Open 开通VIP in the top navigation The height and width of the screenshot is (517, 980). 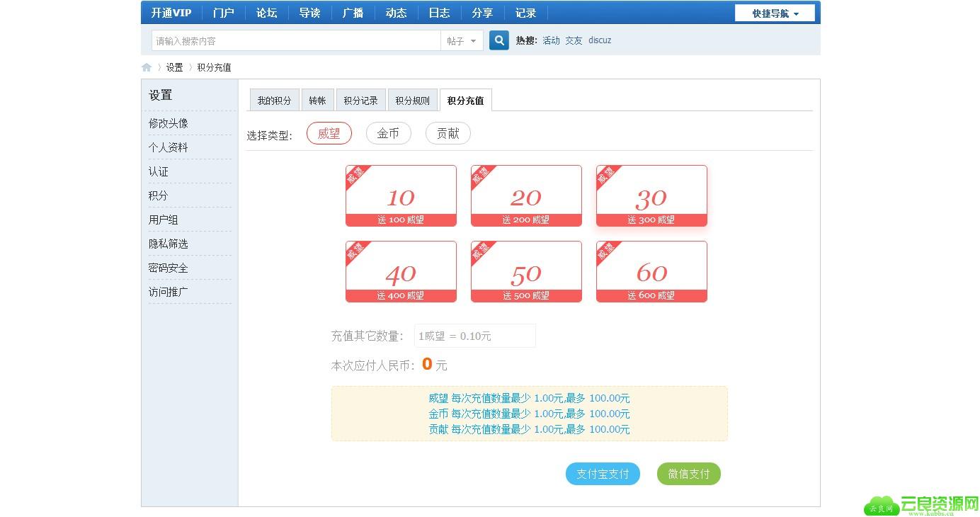coord(171,13)
